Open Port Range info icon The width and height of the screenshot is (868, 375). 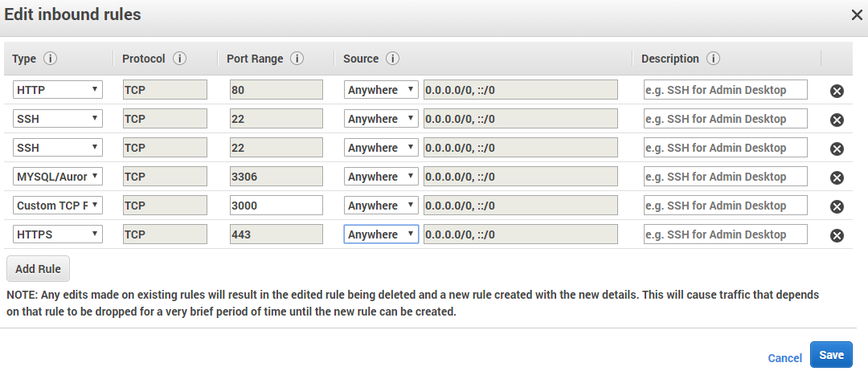pos(297,58)
